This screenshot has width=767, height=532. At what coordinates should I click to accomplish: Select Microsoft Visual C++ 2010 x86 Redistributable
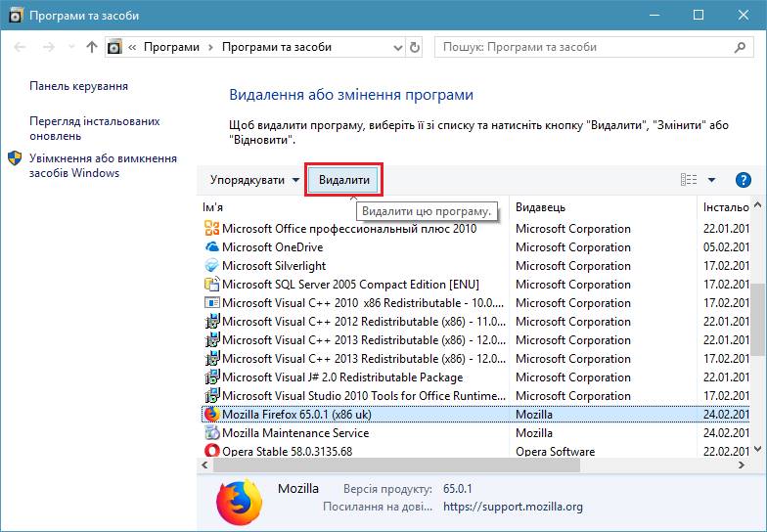pos(363,303)
